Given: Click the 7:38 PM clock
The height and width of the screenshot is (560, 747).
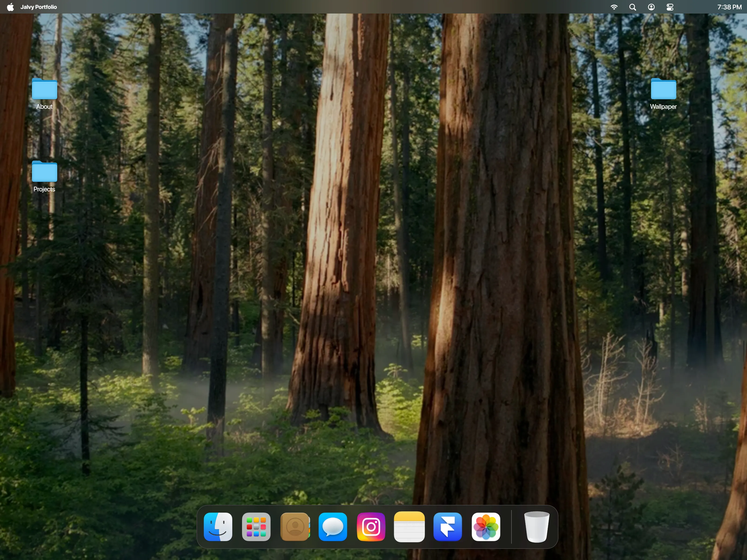Looking at the screenshot, I should 729,7.
